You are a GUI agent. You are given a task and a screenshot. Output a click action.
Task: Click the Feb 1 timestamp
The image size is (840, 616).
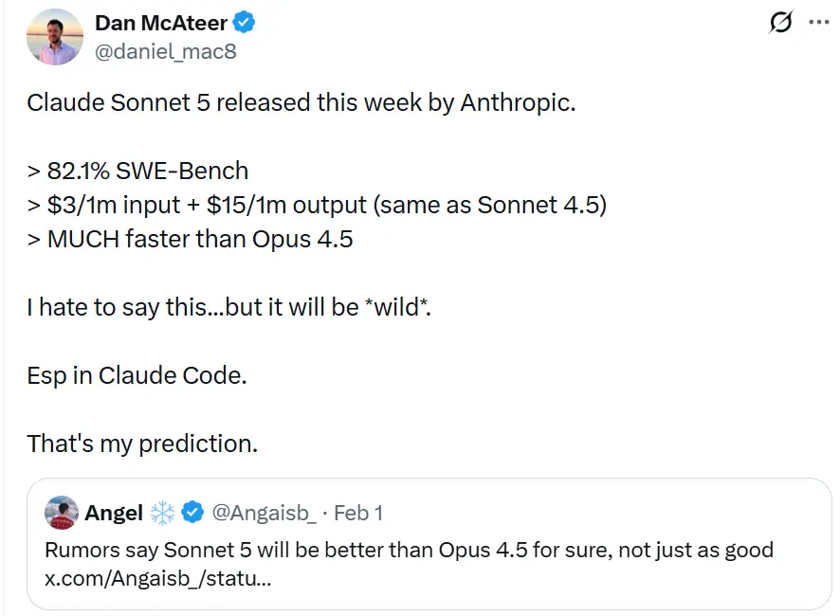pyautogui.click(x=358, y=513)
